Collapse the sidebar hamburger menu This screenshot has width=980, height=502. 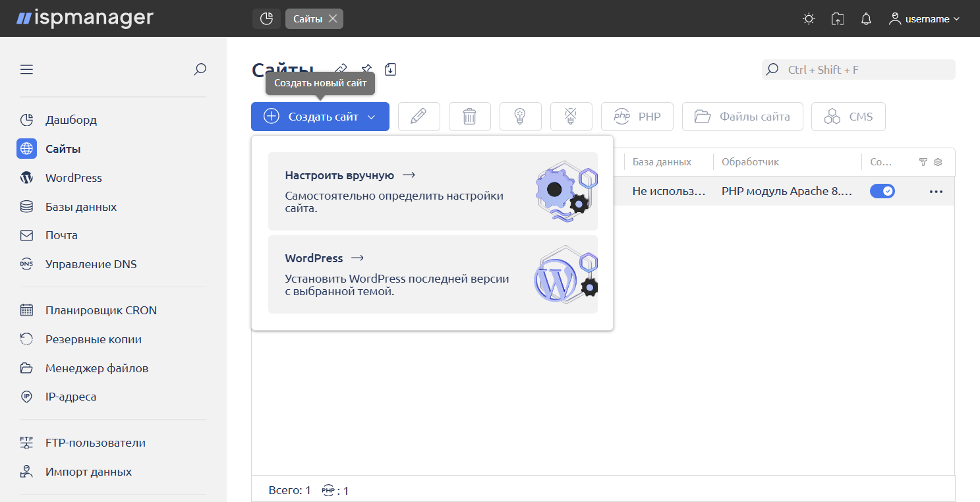(x=26, y=69)
